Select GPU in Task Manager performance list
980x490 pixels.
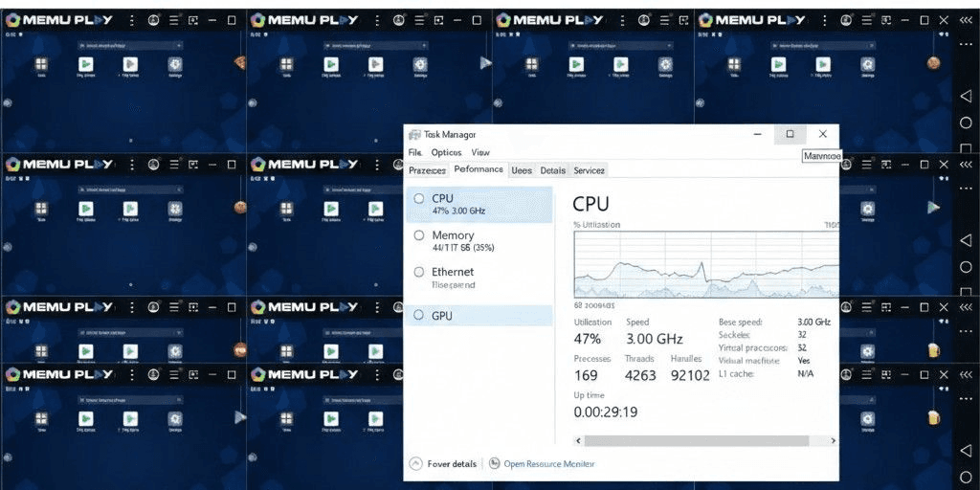[479, 316]
